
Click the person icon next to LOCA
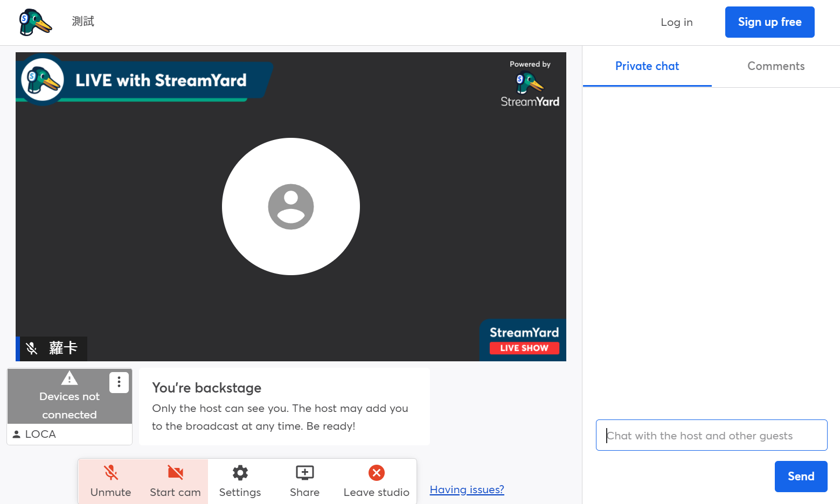16,434
